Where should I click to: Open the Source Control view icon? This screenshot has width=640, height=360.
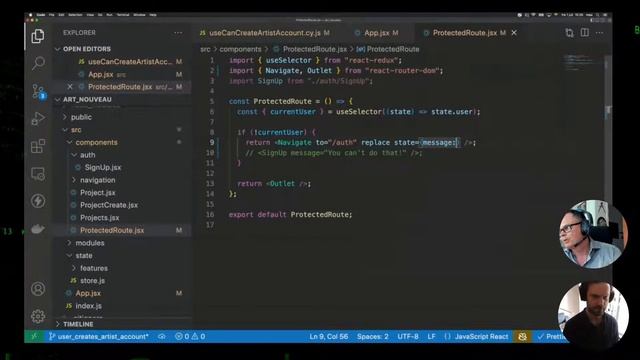coord(38,91)
